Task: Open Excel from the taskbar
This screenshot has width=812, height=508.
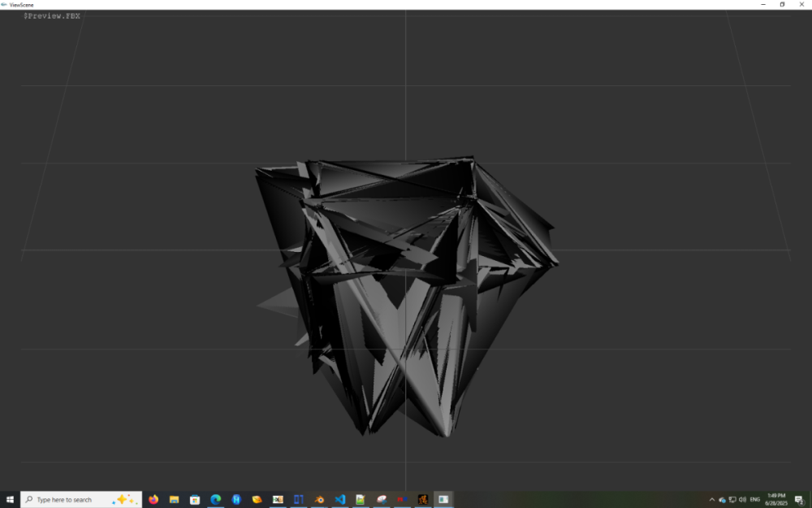Action: pos(278,499)
